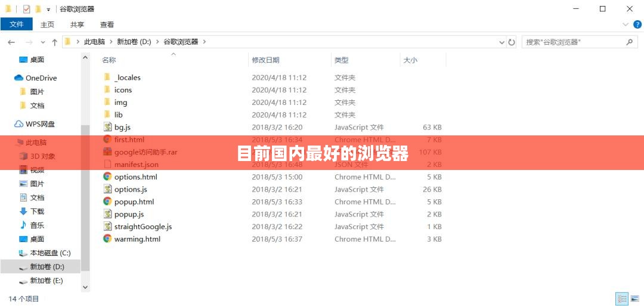Sort by the 类型 column header

point(341,60)
